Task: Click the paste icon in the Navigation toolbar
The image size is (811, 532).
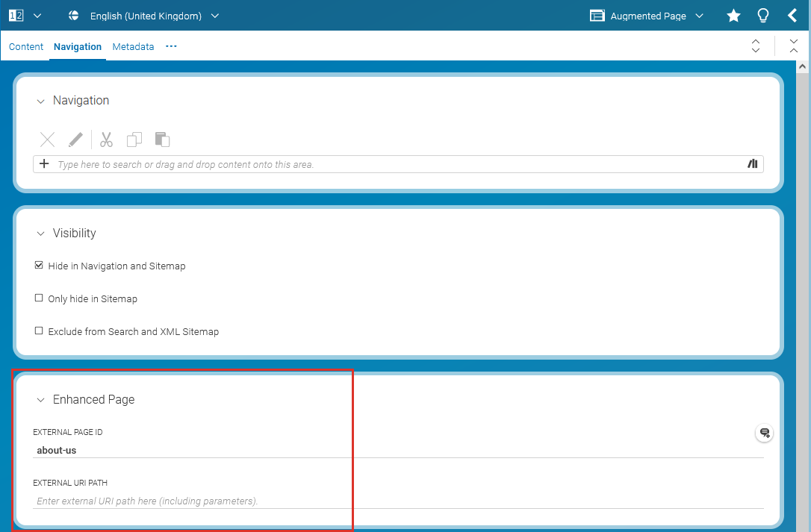Action: click(162, 140)
